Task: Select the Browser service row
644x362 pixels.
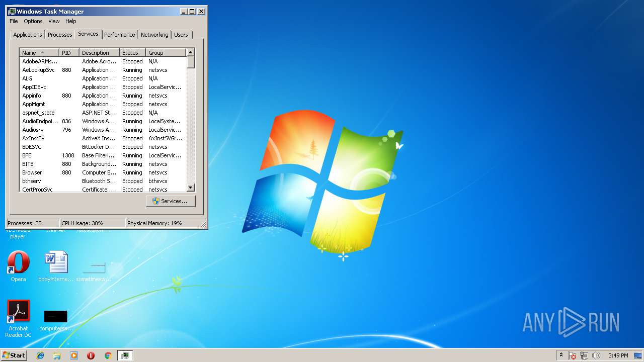Action: point(103,172)
